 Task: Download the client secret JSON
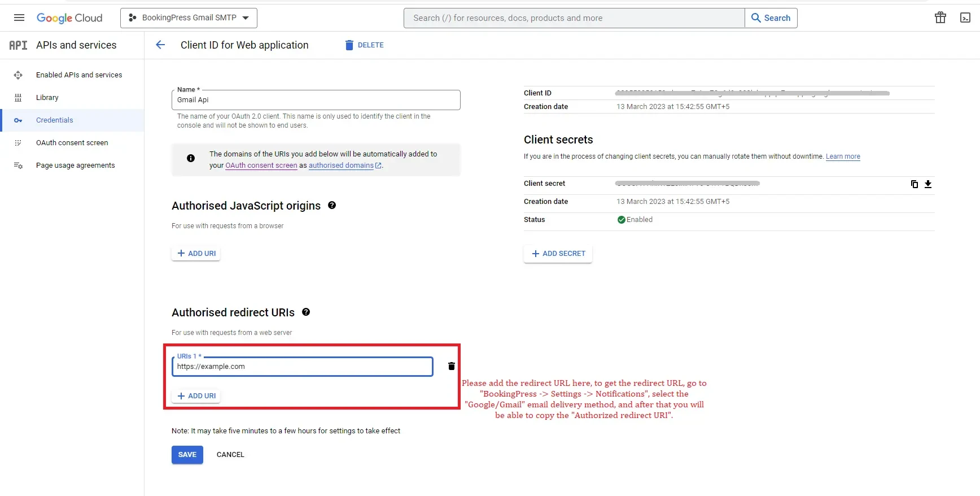(x=928, y=184)
